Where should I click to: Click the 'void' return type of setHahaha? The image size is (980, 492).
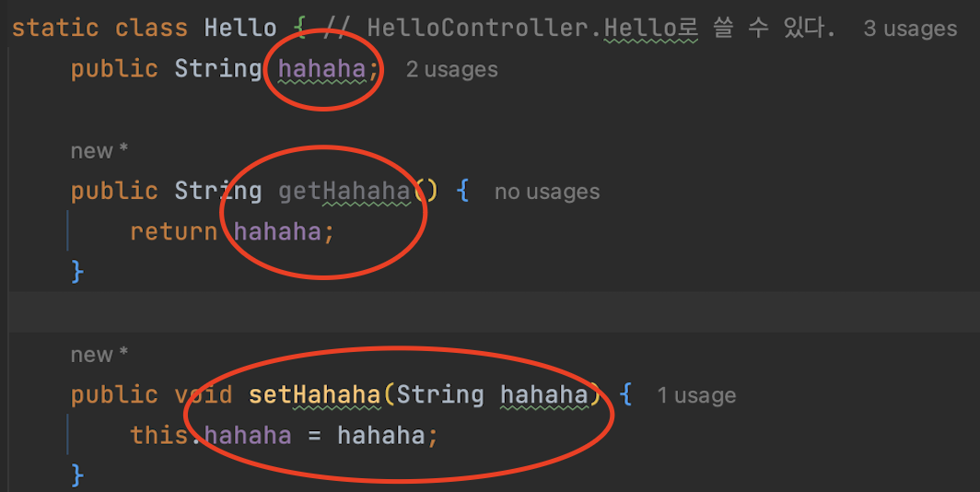pyautogui.click(x=204, y=394)
